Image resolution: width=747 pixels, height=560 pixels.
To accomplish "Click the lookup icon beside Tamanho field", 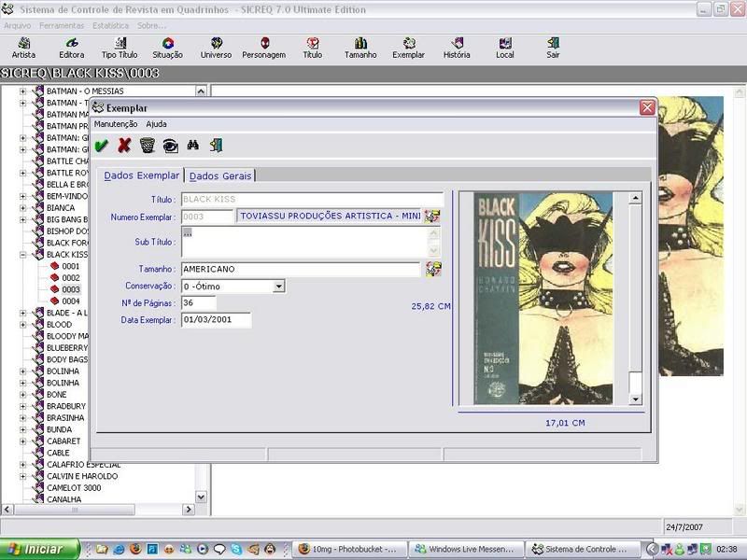I will coord(433,269).
